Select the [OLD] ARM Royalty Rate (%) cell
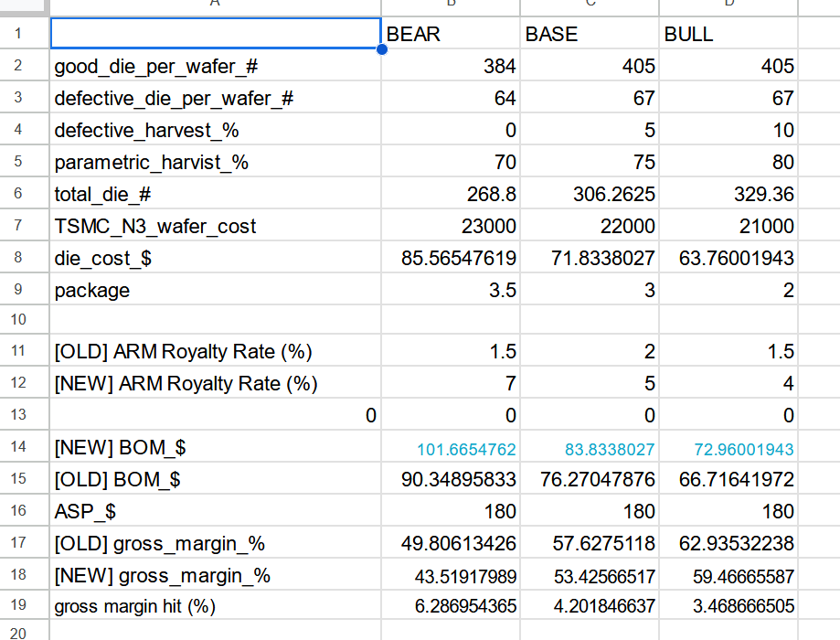This screenshot has width=840, height=640. (x=216, y=351)
